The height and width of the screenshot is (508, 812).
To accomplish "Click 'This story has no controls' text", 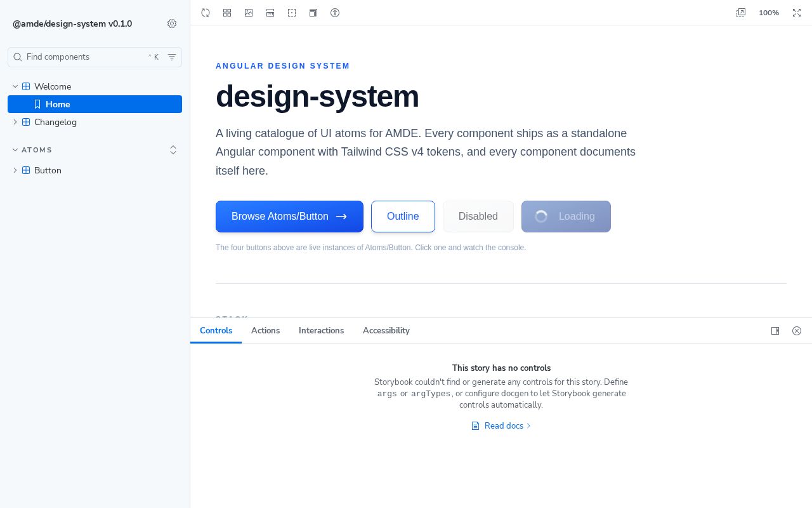I will tap(501, 368).
